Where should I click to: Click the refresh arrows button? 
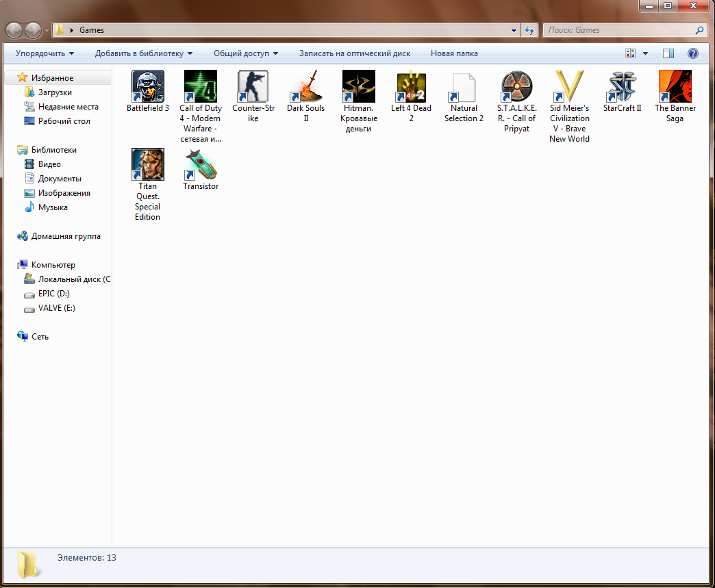pos(529,30)
